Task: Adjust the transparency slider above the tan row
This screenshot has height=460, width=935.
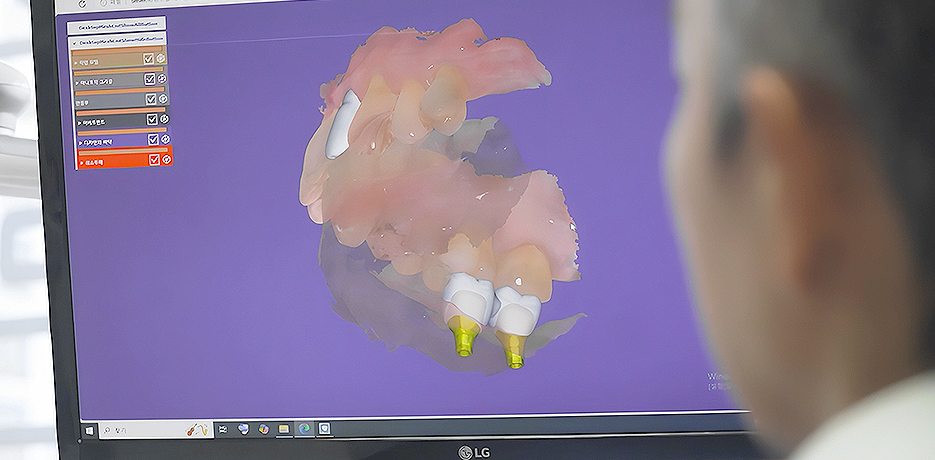Action: click(117, 51)
